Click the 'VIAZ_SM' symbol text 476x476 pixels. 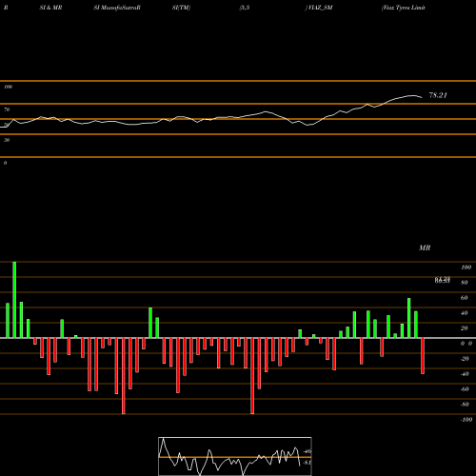click(x=320, y=8)
